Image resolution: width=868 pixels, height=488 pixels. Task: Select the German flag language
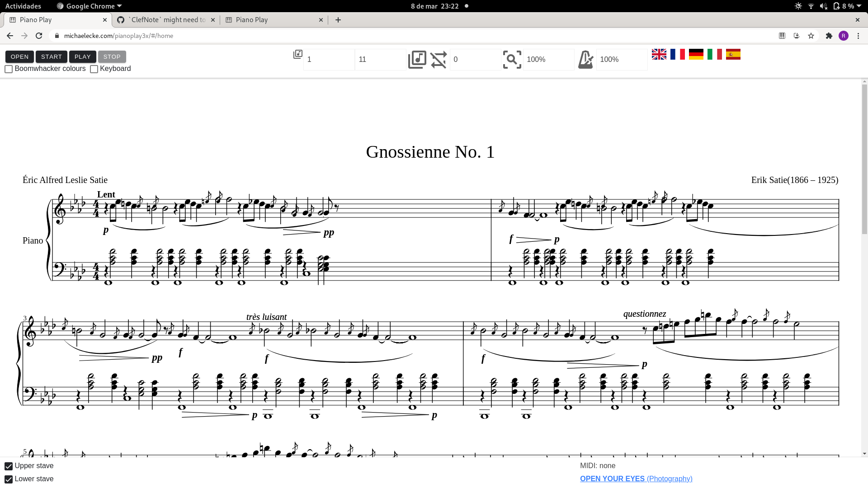point(696,54)
